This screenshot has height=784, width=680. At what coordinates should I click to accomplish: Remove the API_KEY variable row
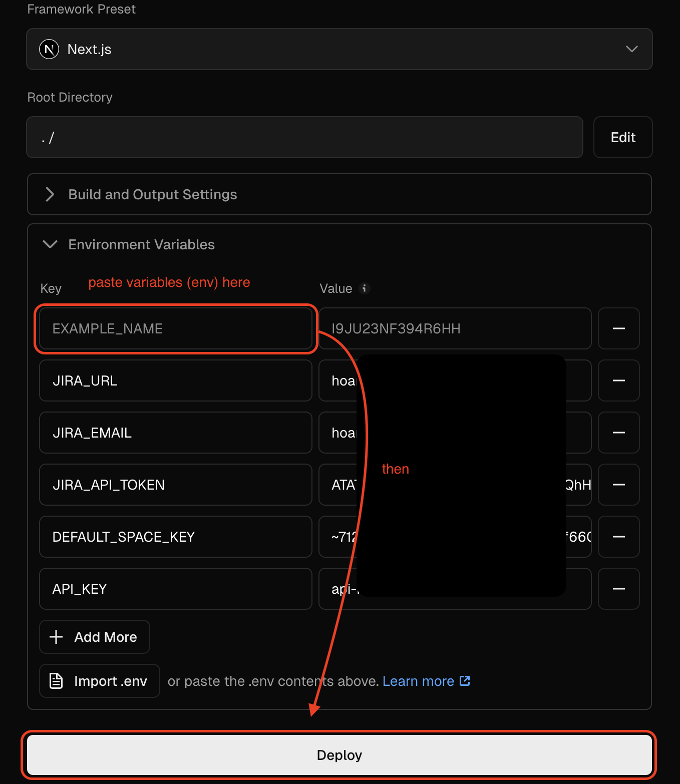pyautogui.click(x=618, y=589)
